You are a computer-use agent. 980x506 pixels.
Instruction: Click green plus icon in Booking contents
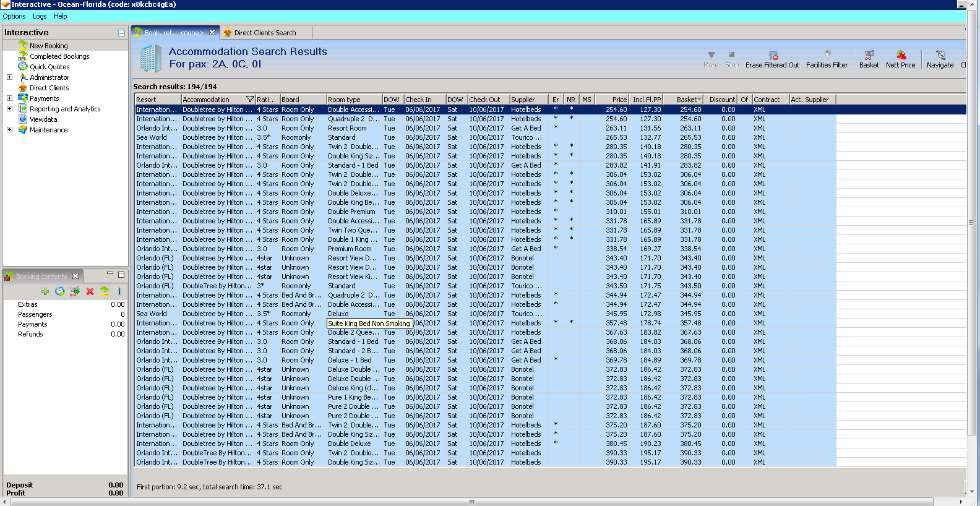tap(45, 291)
